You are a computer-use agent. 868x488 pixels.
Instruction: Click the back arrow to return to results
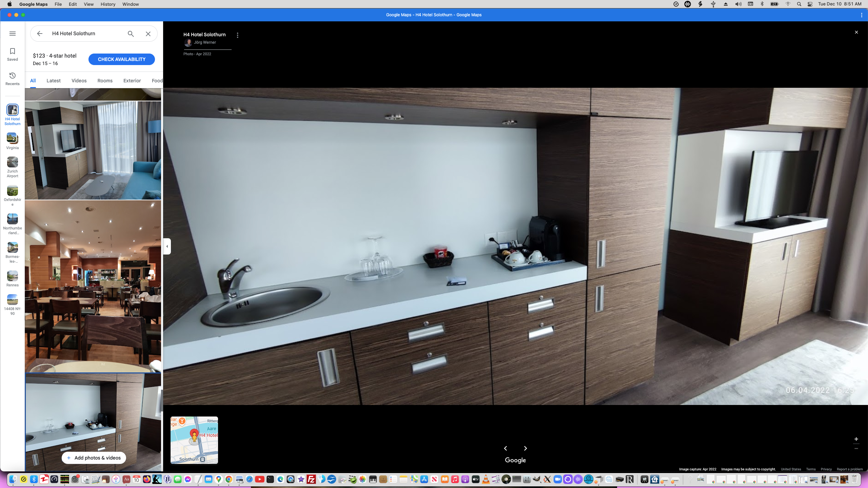40,34
